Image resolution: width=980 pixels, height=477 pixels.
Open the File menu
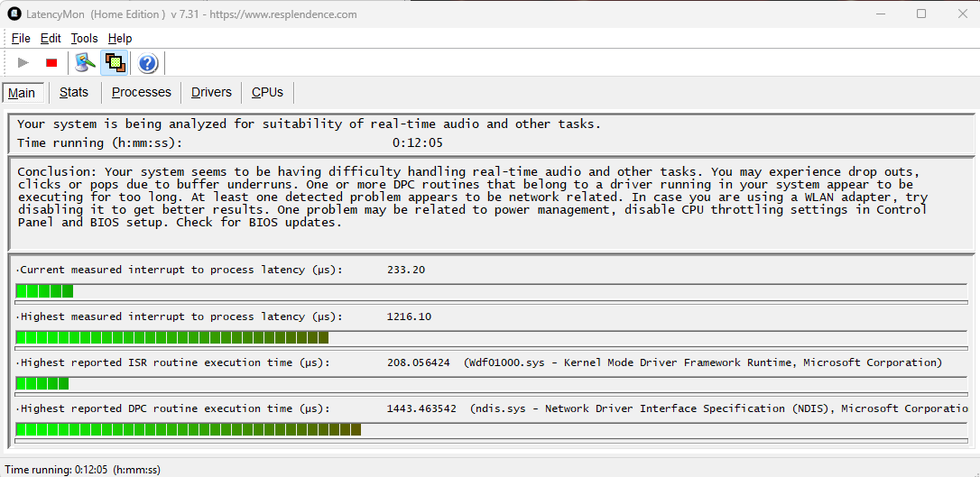coord(21,38)
